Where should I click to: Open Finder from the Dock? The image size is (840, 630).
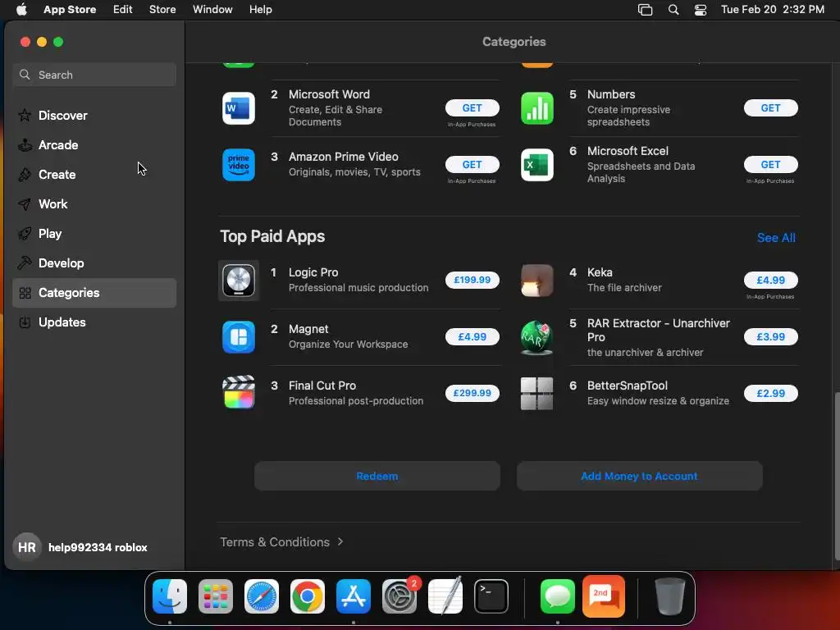pos(170,596)
